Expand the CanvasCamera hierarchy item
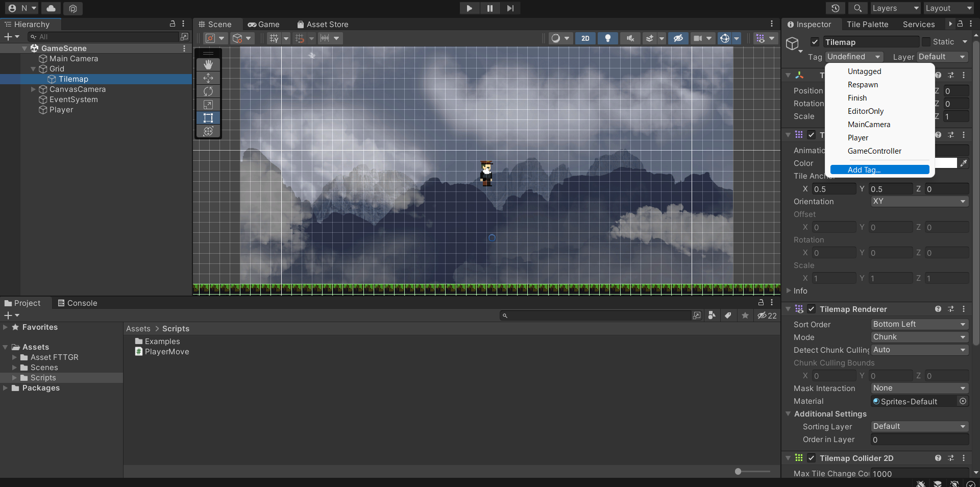The image size is (980, 487). 34,89
